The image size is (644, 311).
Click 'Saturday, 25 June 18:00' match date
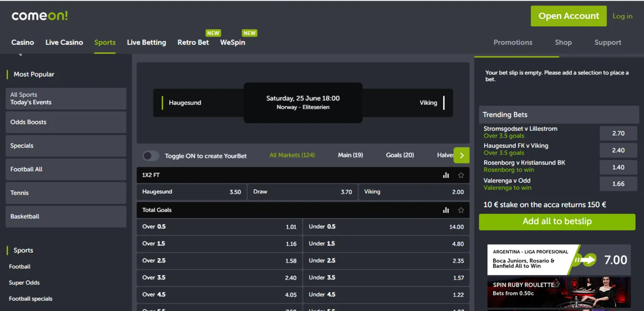point(303,99)
